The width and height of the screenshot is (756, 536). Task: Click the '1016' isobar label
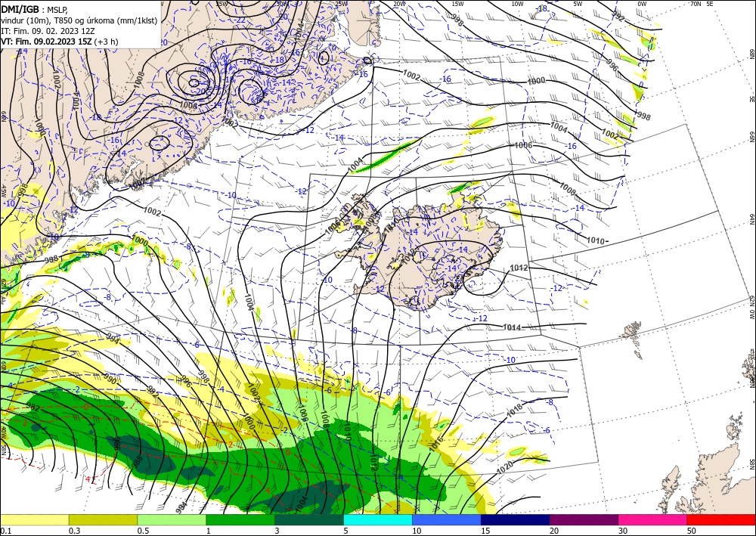coord(436,444)
